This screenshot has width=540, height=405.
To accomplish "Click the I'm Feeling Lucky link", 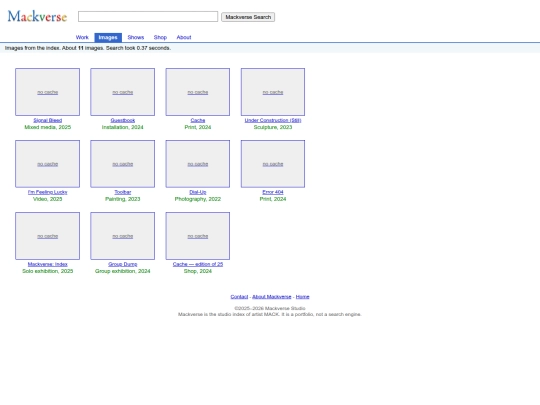I will [x=48, y=192].
